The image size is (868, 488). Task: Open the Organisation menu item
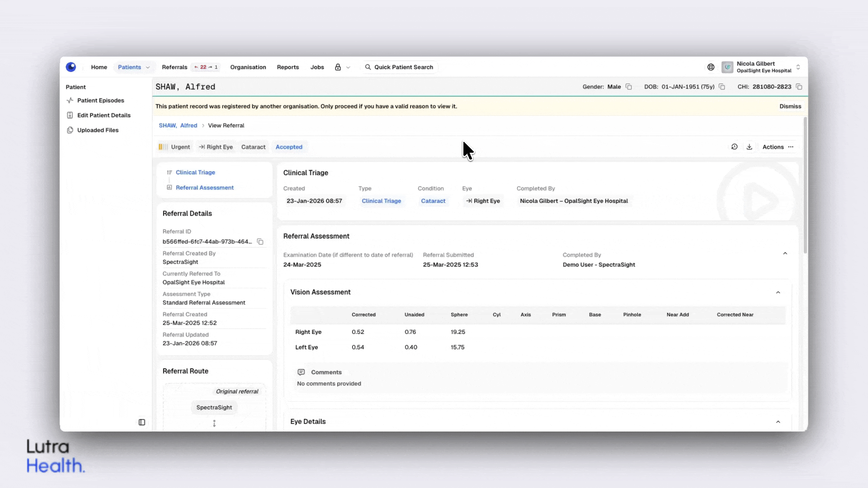point(248,67)
